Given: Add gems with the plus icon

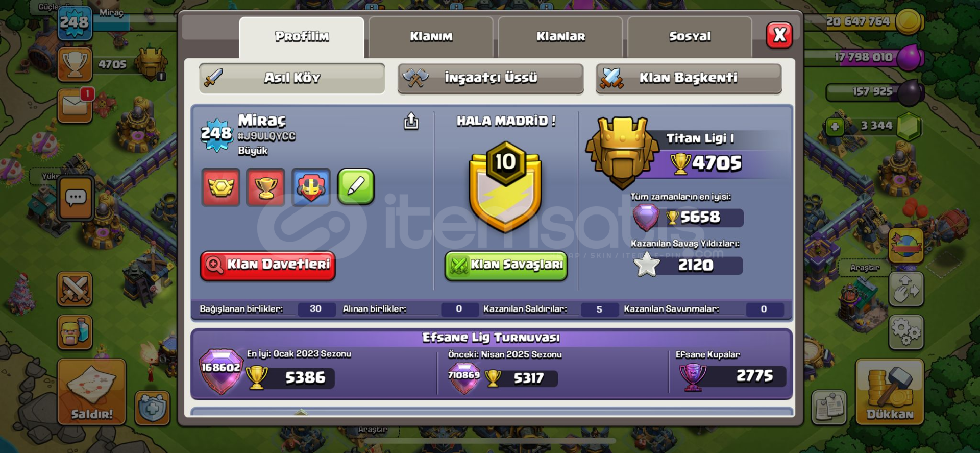Looking at the screenshot, I should (835, 126).
